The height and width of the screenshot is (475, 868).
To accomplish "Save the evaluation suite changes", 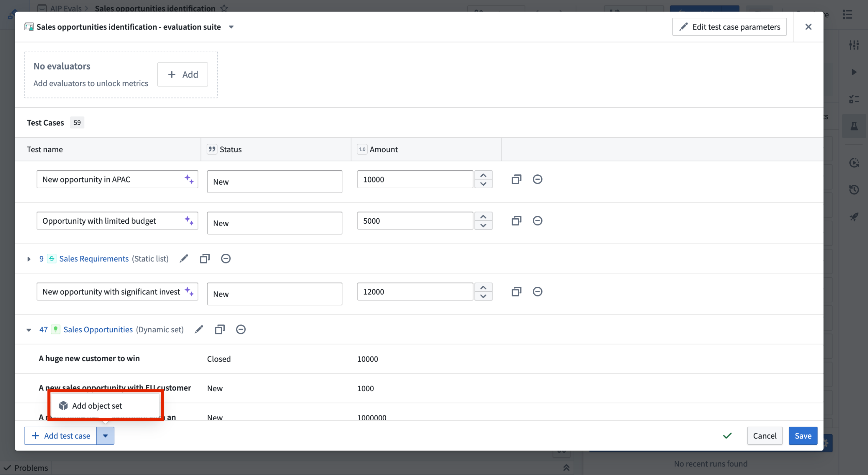I will pyautogui.click(x=802, y=436).
